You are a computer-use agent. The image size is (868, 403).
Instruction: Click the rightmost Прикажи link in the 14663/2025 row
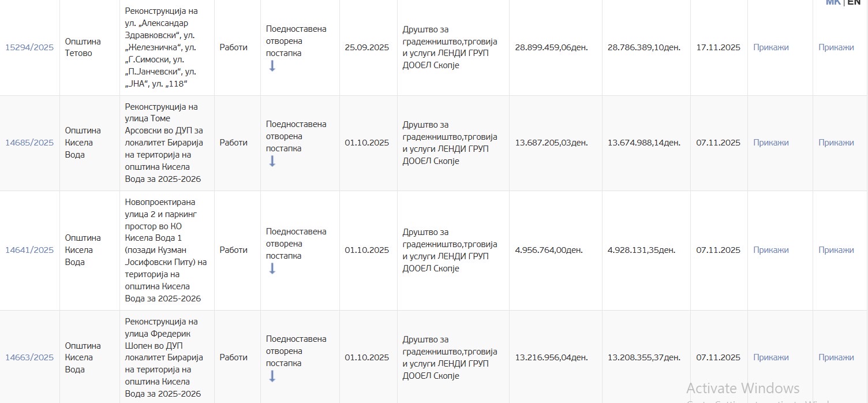click(x=836, y=357)
